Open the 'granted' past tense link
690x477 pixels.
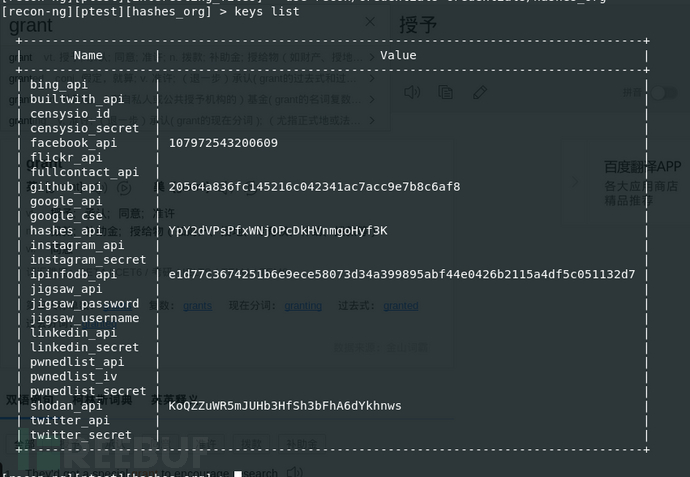tap(401, 306)
